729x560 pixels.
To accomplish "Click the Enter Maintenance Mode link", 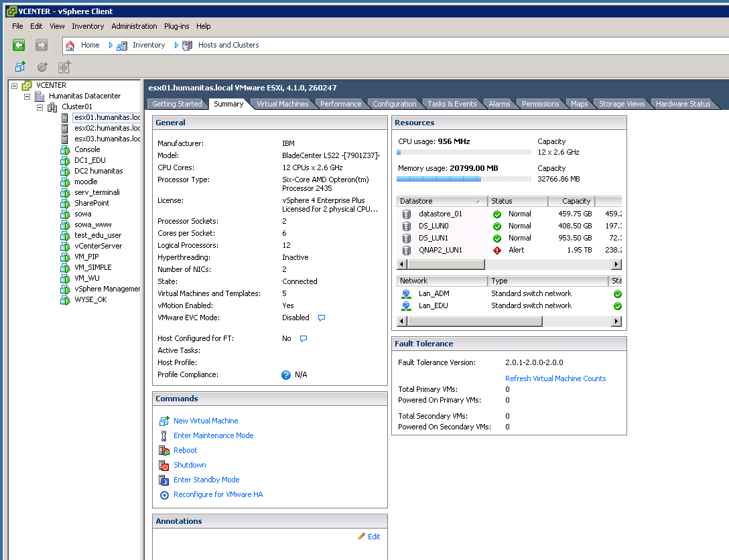I will (x=213, y=435).
